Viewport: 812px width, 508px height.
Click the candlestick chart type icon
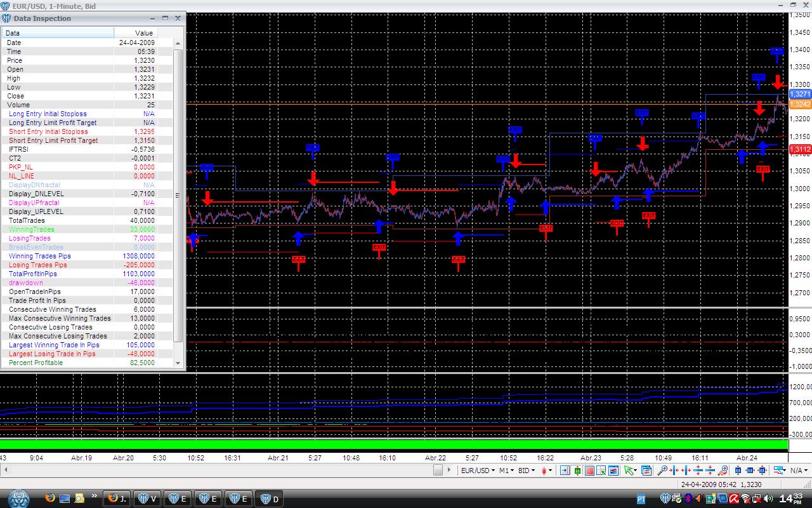click(x=543, y=471)
